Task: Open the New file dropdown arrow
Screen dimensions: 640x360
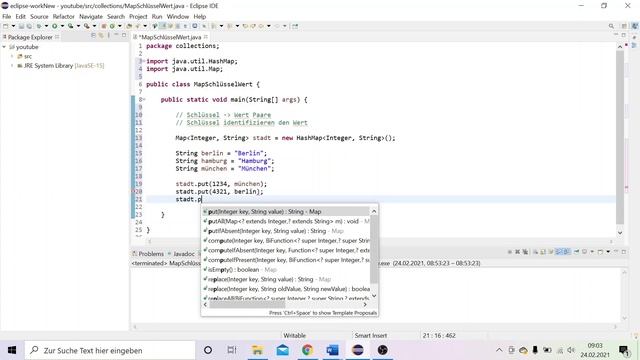Action: 13,26
